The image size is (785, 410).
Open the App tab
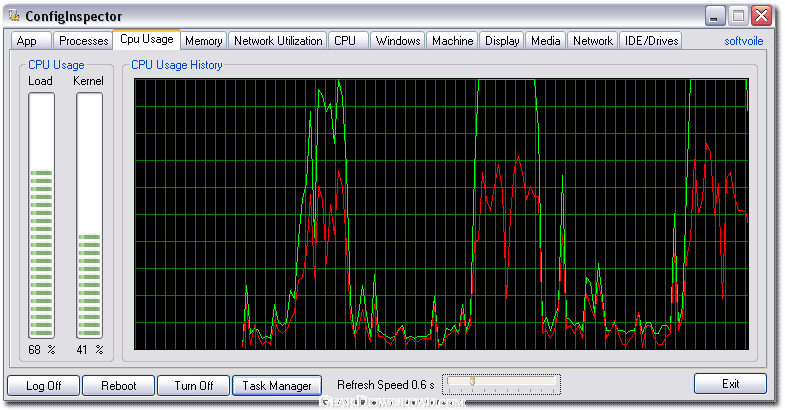click(x=30, y=41)
